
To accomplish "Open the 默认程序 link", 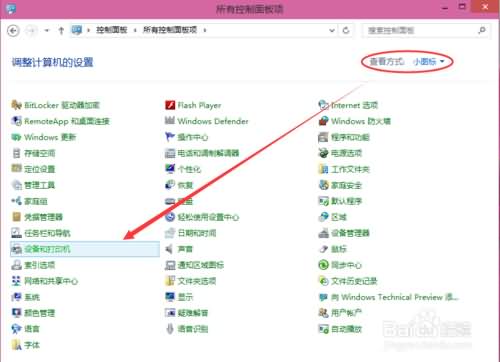I will (346, 201).
